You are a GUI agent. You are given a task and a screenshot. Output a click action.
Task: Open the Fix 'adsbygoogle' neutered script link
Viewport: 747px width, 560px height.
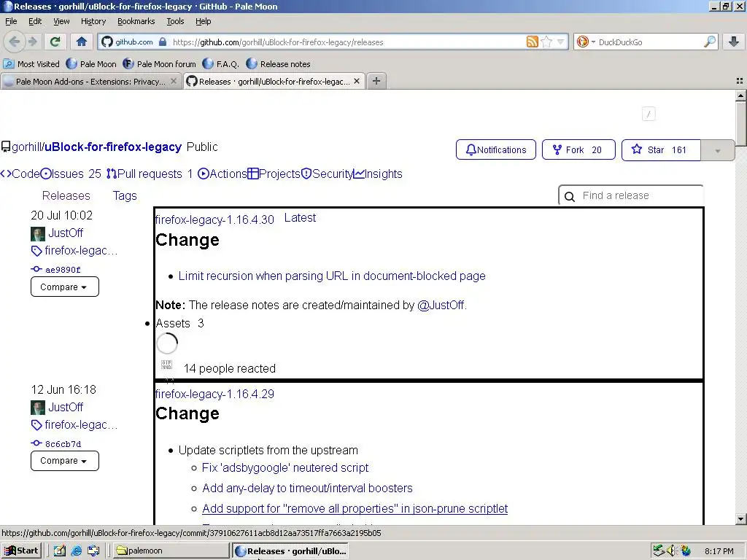(285, 467)
